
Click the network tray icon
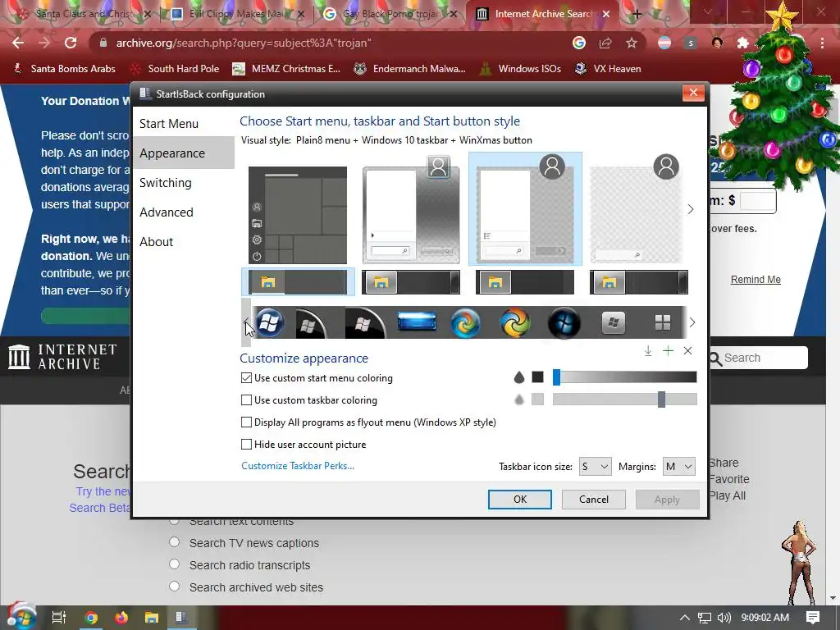[704, 618]
